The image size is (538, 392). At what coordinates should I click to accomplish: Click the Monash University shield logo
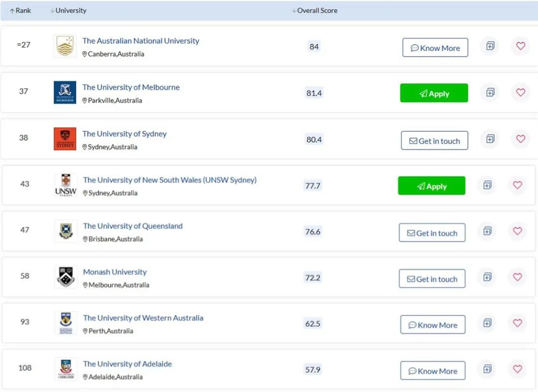coord(66,277)
